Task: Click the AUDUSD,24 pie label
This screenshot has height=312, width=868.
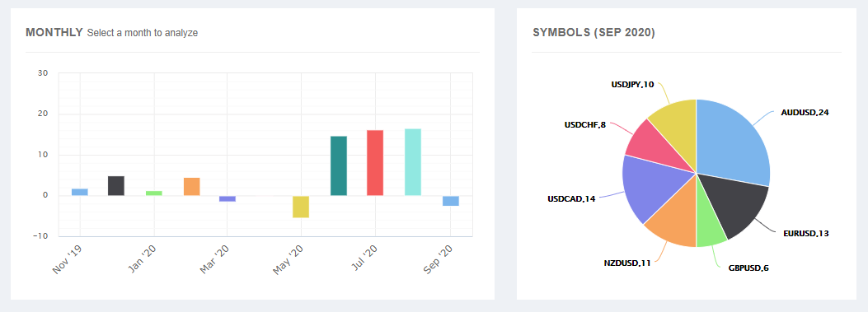Action: (x=805, y=112)
